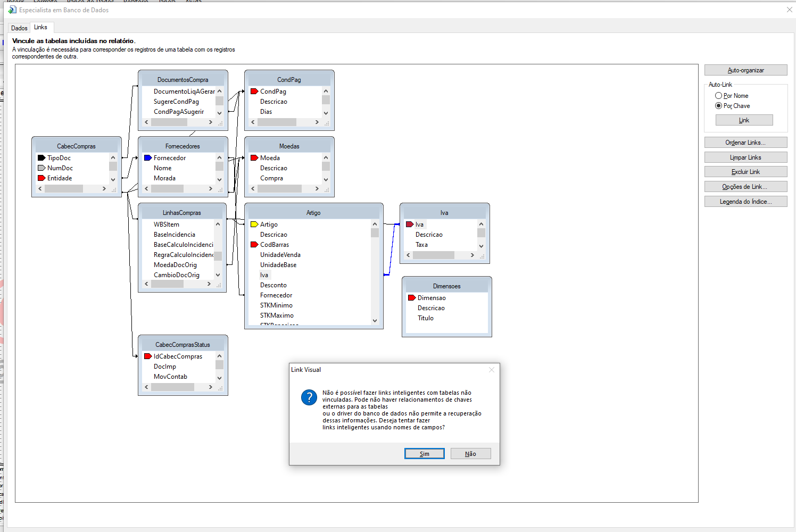Open the Links tab
Viewport: 796px width, 532px height.
click(40, 28)
